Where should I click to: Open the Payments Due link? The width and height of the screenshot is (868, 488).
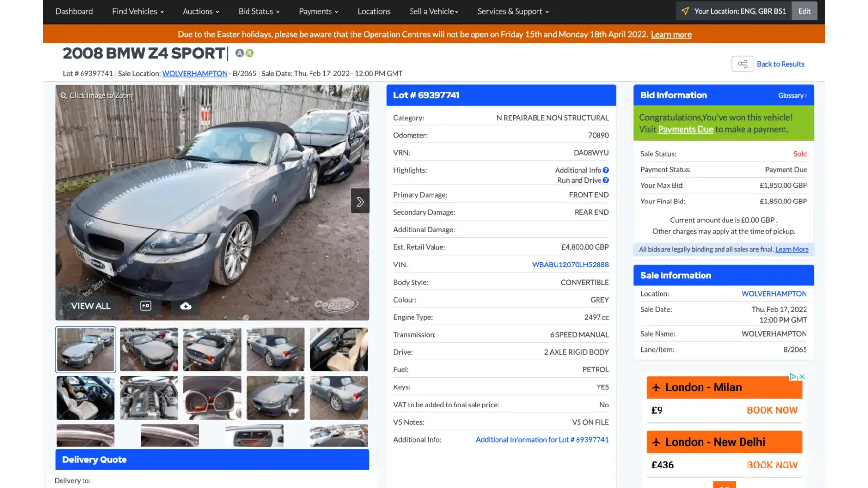(x=685, y=129)
